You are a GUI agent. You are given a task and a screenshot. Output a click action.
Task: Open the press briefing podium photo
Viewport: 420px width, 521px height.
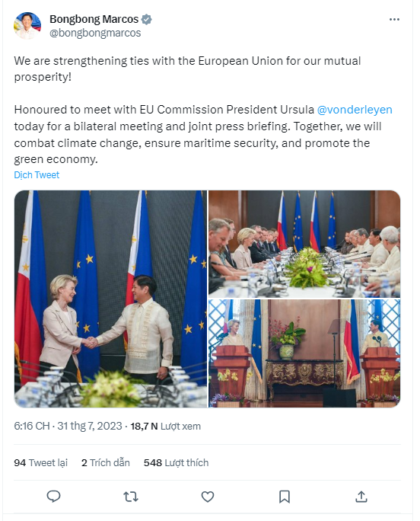[304, 353]
